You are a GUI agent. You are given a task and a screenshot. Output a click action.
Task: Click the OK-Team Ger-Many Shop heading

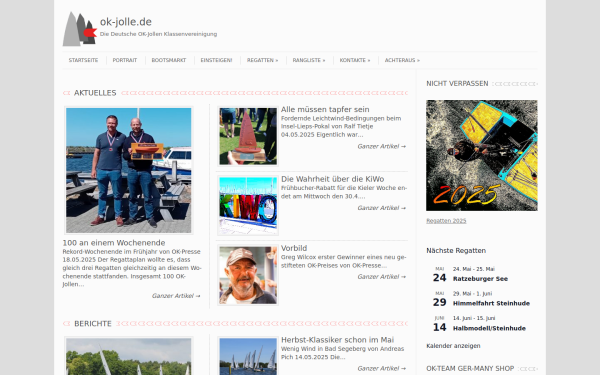click(x=470, y=368)
